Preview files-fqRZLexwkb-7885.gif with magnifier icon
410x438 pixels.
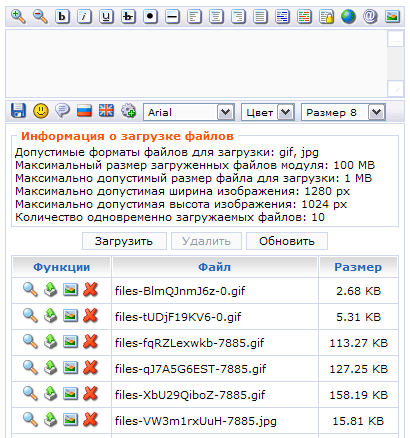point(30,342)
